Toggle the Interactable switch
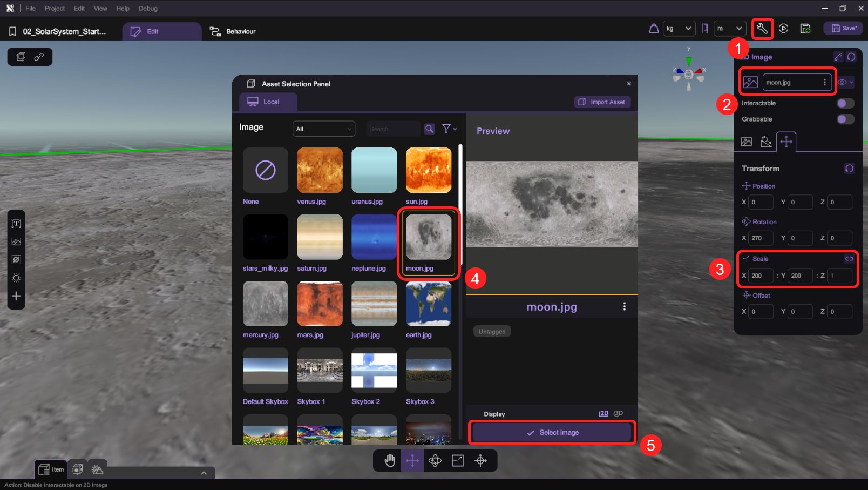The height and width of the screenshot is (490, 868). click(845, 103)
